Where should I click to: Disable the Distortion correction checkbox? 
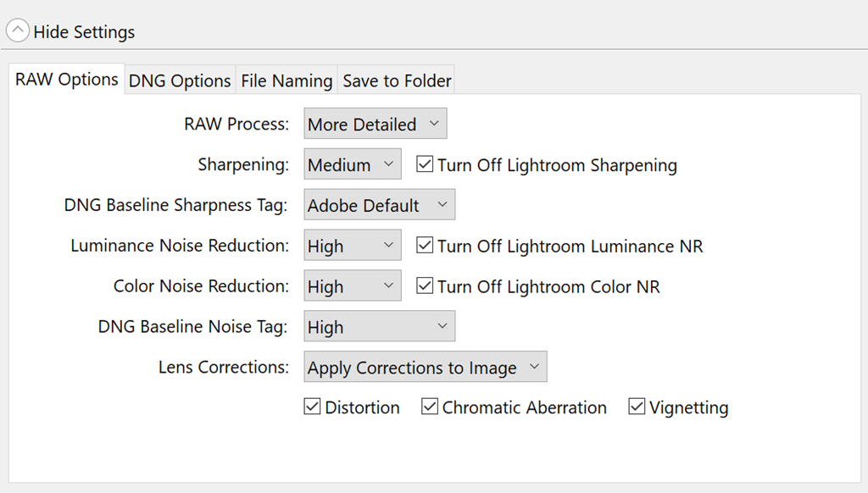312,407
